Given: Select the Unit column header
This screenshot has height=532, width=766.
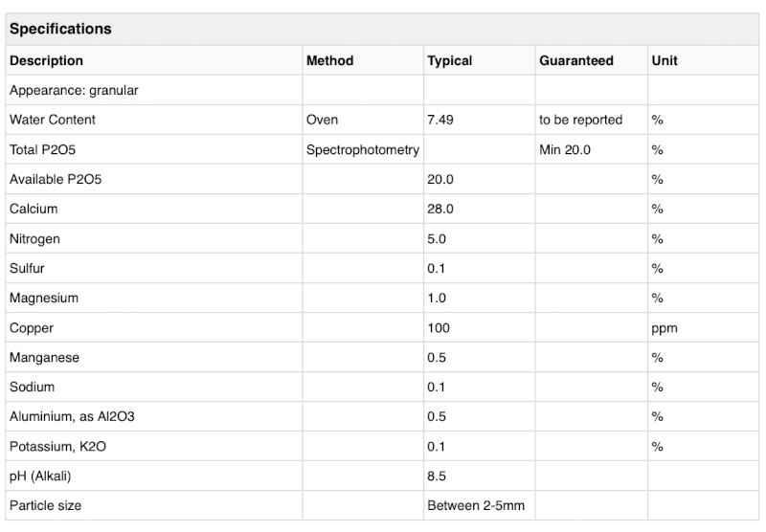Looking at the screenshot, I should (665, 60).
